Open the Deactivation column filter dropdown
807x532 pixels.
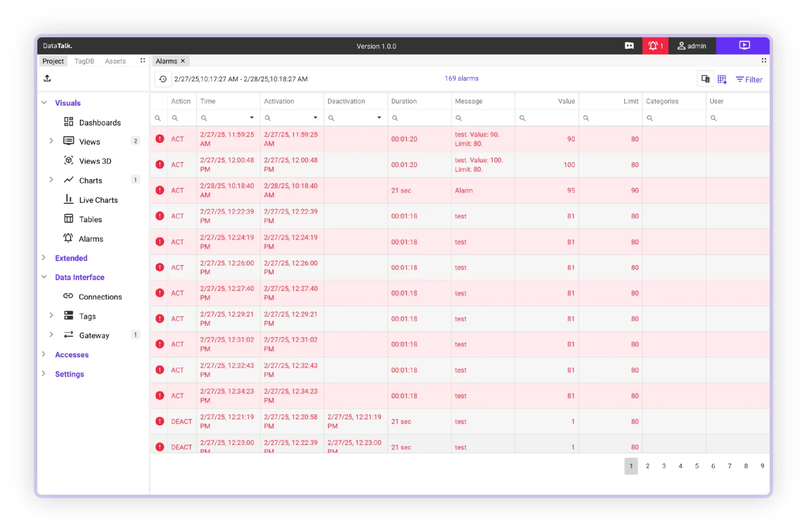(x=379, y=118)
